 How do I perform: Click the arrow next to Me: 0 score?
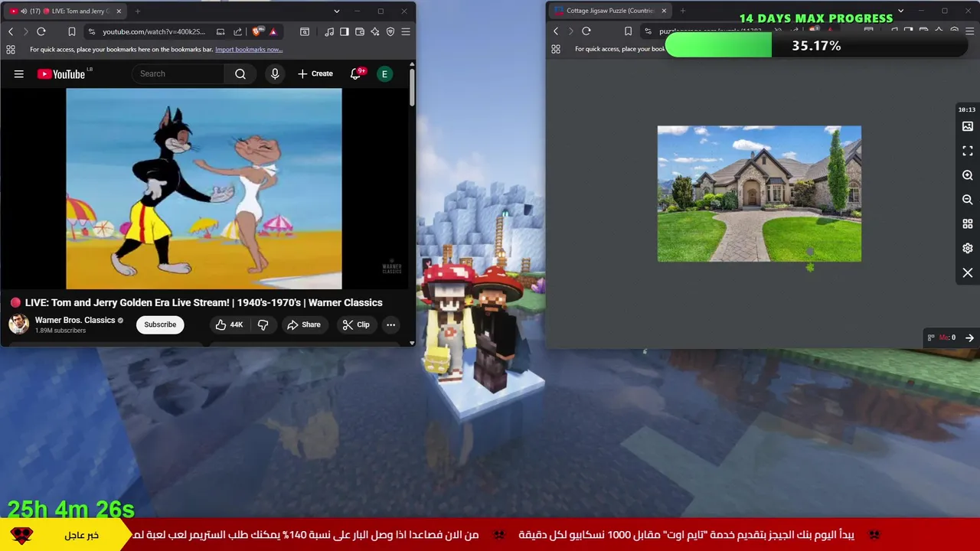tap(969, 337)
